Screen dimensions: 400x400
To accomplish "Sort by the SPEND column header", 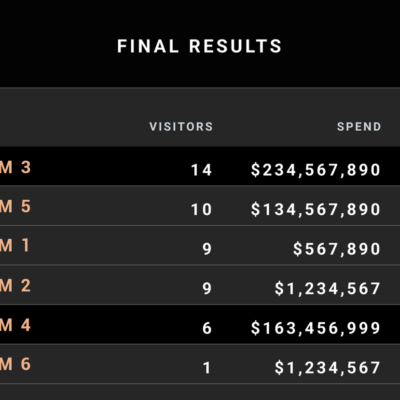I will [359, 127].
